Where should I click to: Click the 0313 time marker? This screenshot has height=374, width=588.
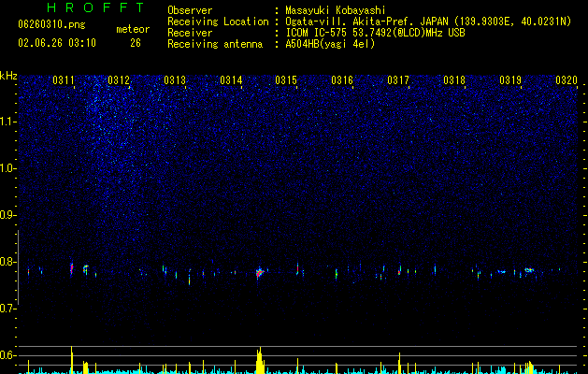[175, 80]
